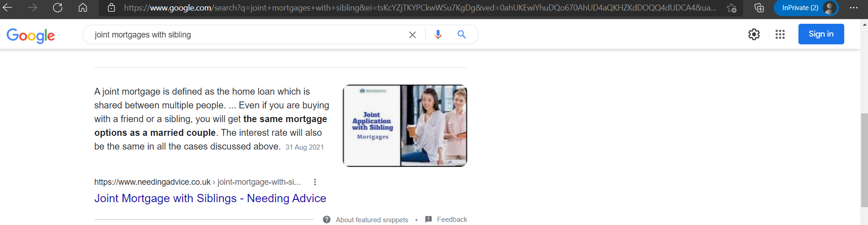Send Feedback on the featured snippet
The height and width of the screenshot is (225, 868).
coord(451,220)
